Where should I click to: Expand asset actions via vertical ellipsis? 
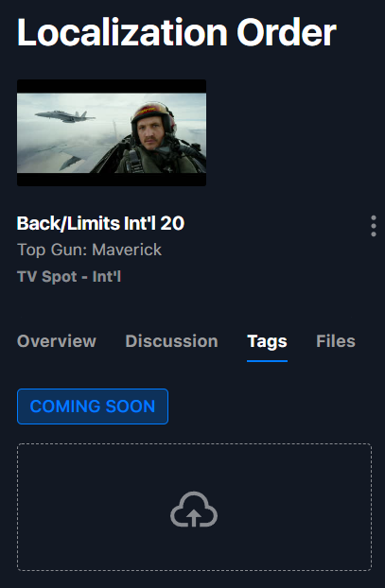tap(373, 226)
